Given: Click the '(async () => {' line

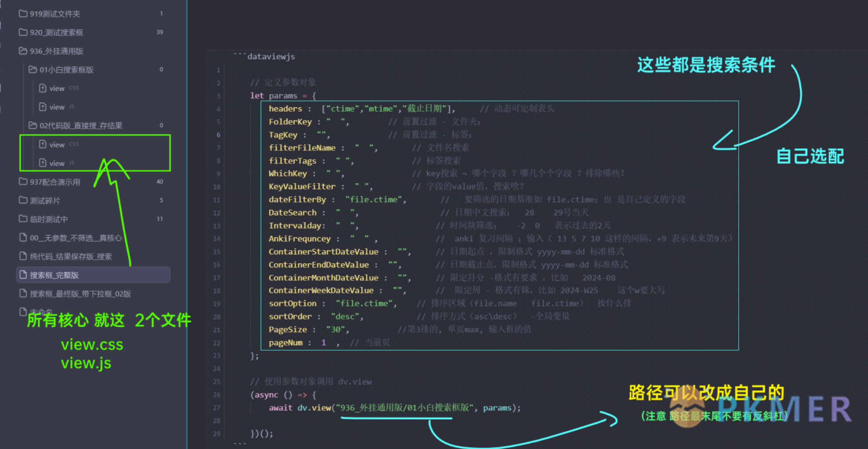Looking at the screenshot, I should (283, 395).
